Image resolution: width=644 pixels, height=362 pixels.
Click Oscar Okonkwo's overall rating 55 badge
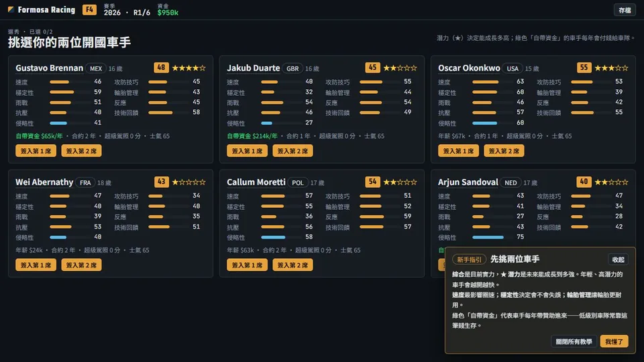point(584,67)
